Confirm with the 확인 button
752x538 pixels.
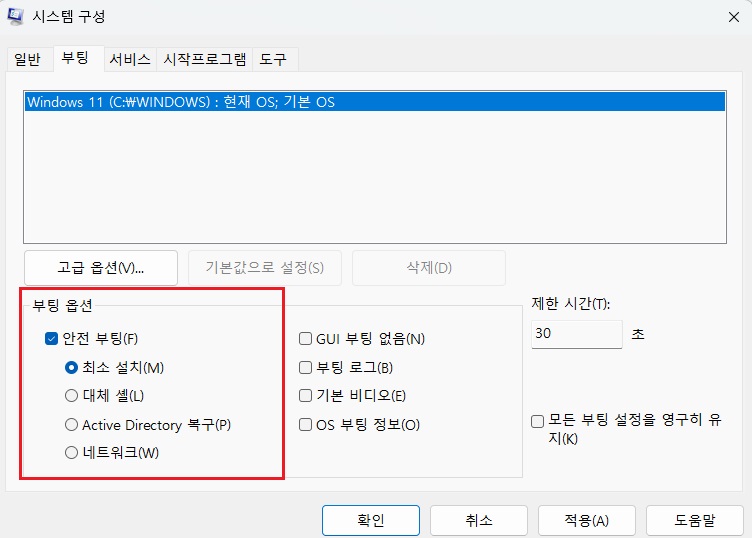[x=371, y=520]
